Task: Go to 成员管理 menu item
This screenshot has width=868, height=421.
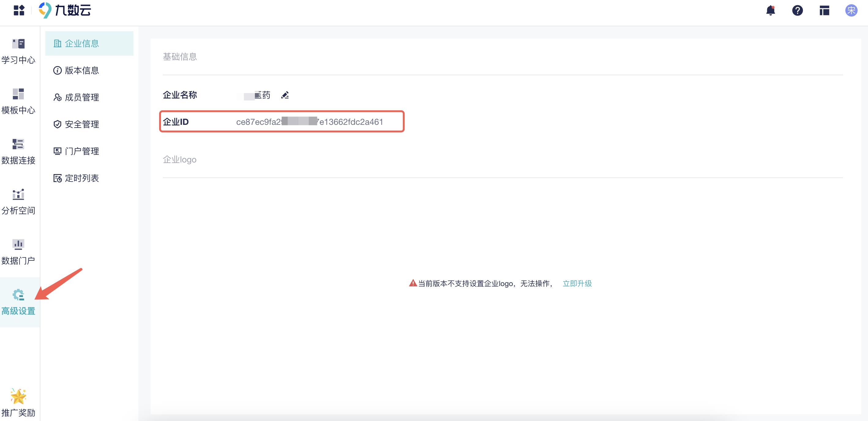Action: click(x=82, y=97)
